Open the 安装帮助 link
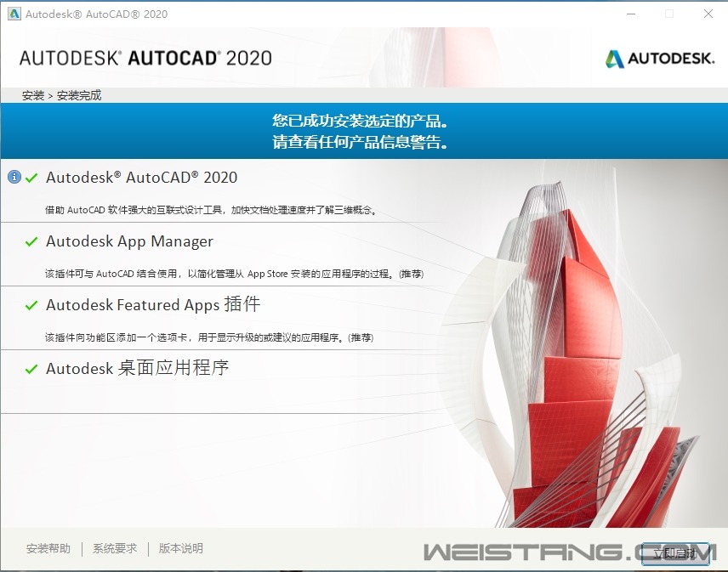This screenshot has height=572, width=728. [x=48, y=548]
